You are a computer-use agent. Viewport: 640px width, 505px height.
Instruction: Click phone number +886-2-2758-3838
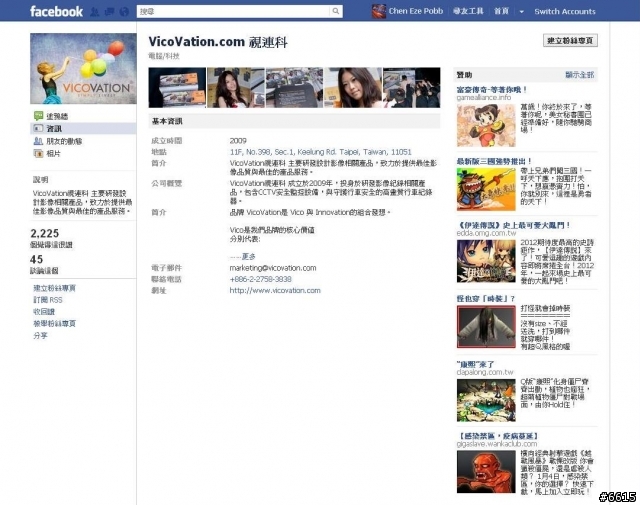260,279
